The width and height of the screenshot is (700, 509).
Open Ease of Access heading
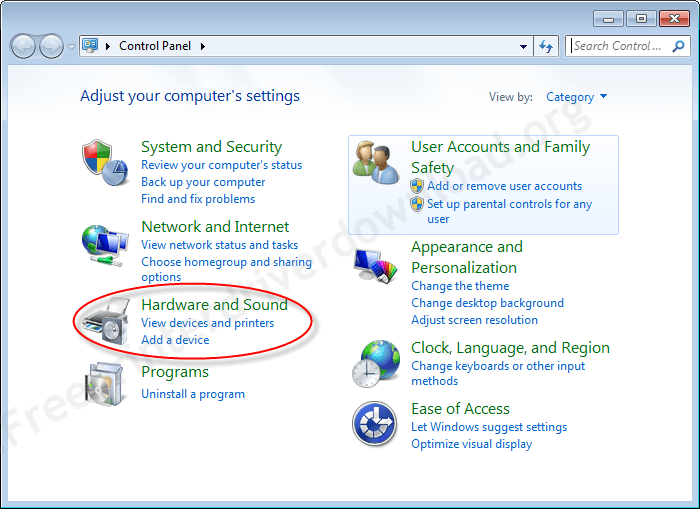point(460,409)
